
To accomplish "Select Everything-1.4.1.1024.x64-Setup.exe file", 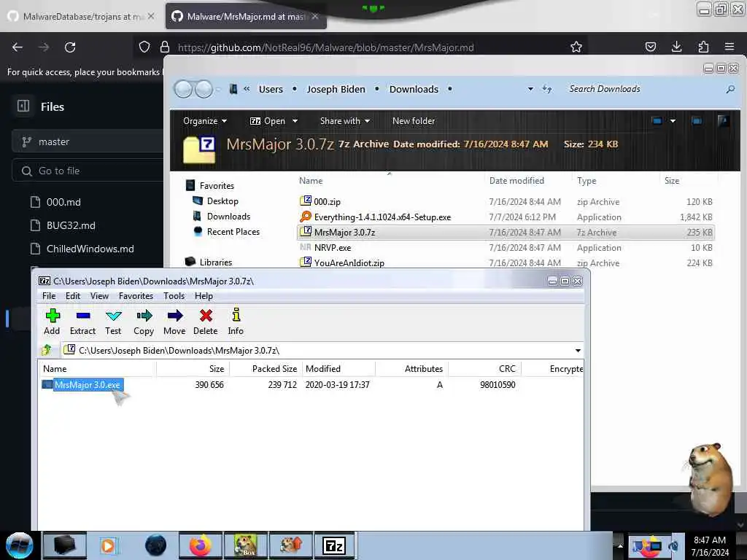I will (x=382, y=217).
